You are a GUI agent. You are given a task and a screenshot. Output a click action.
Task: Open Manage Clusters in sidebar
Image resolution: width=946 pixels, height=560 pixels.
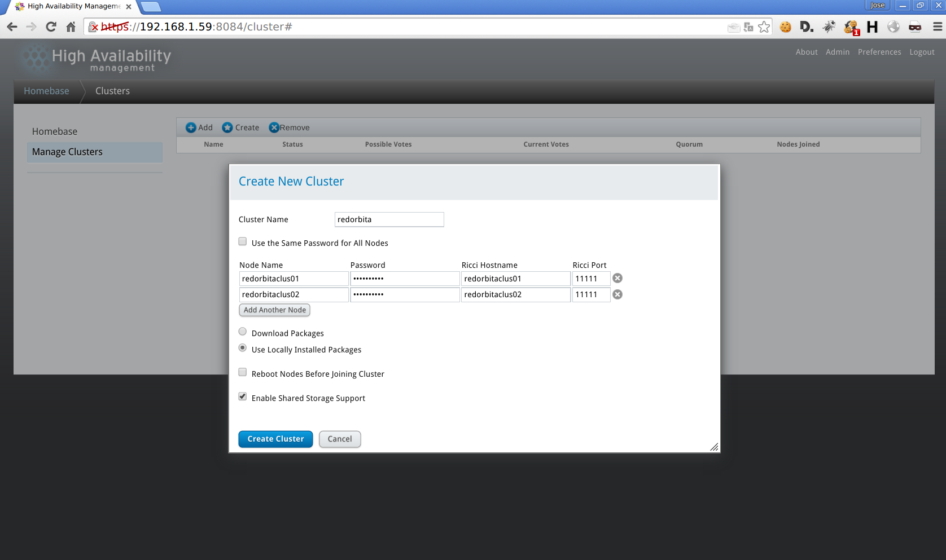tap(67, 152)
